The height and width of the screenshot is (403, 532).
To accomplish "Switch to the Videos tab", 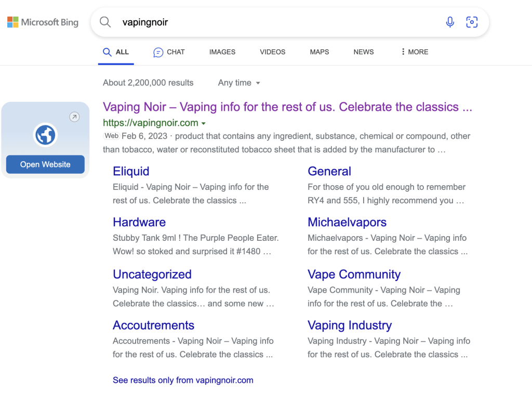I will point(273,52).
